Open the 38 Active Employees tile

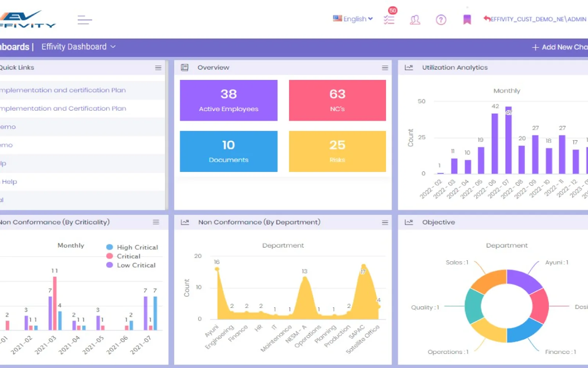point(229,100)
